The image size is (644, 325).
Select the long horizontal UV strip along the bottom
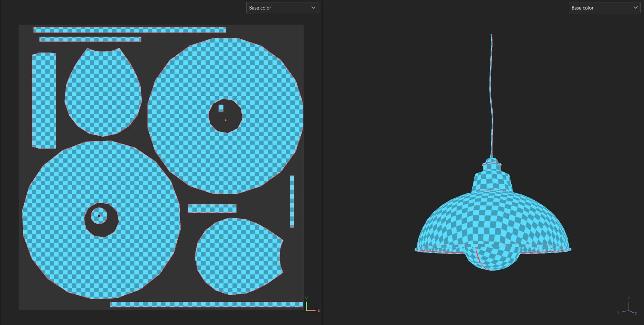(x=206, y=304)
